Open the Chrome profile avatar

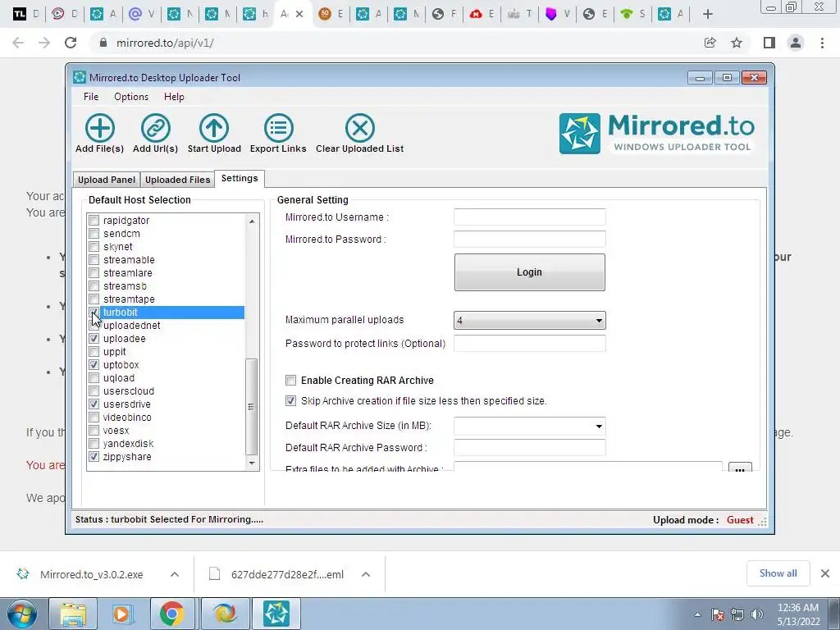click(796, 43)
